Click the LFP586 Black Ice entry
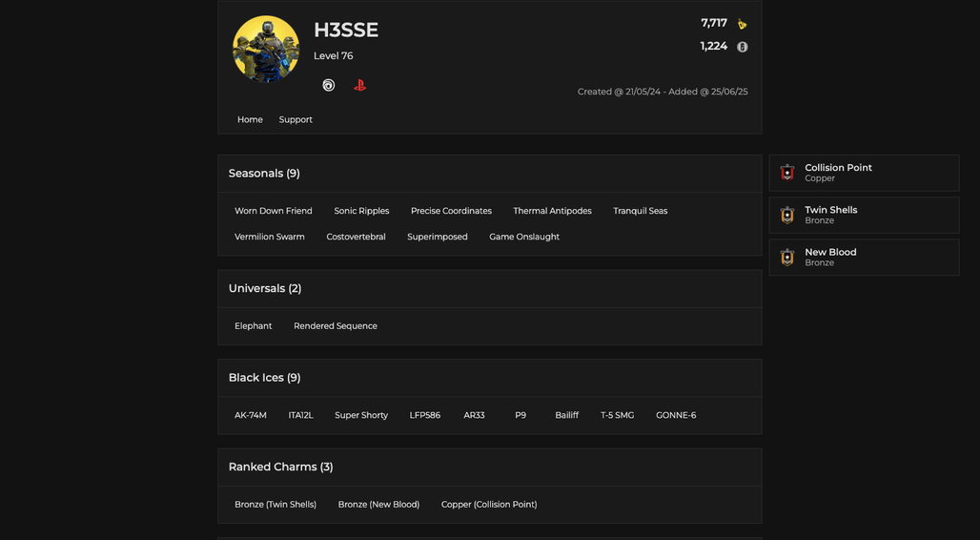Image resolution: width=980 pixels, height=540 pixels. 425,415
